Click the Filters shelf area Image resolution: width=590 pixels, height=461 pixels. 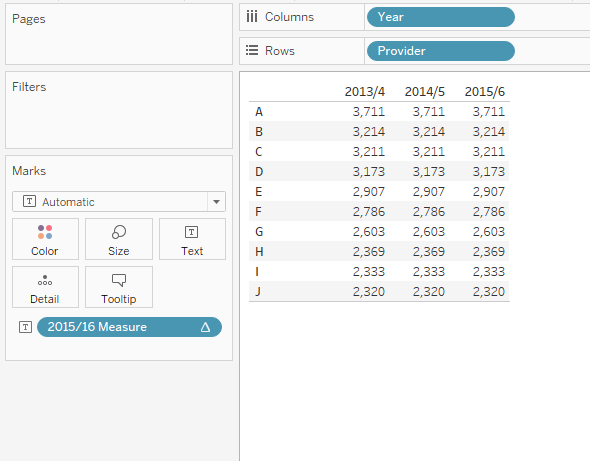119,110
